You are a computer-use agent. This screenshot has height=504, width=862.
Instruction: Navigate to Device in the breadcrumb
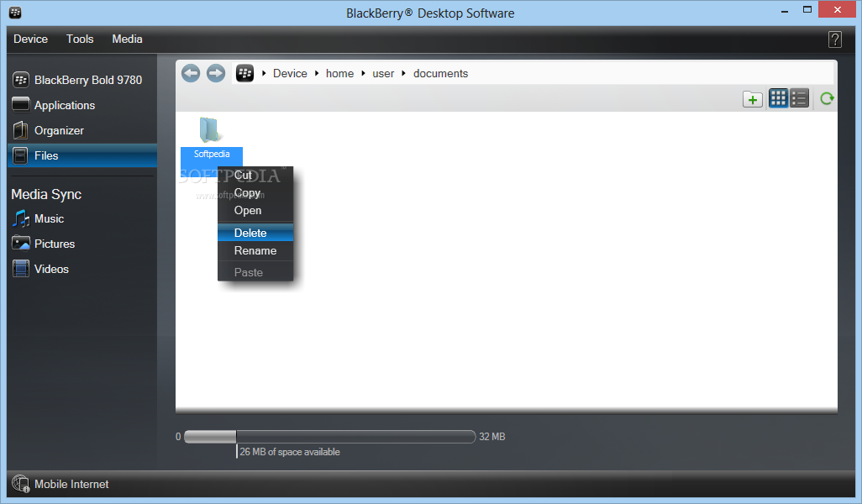pyautogui.click(x=290, y=74)
